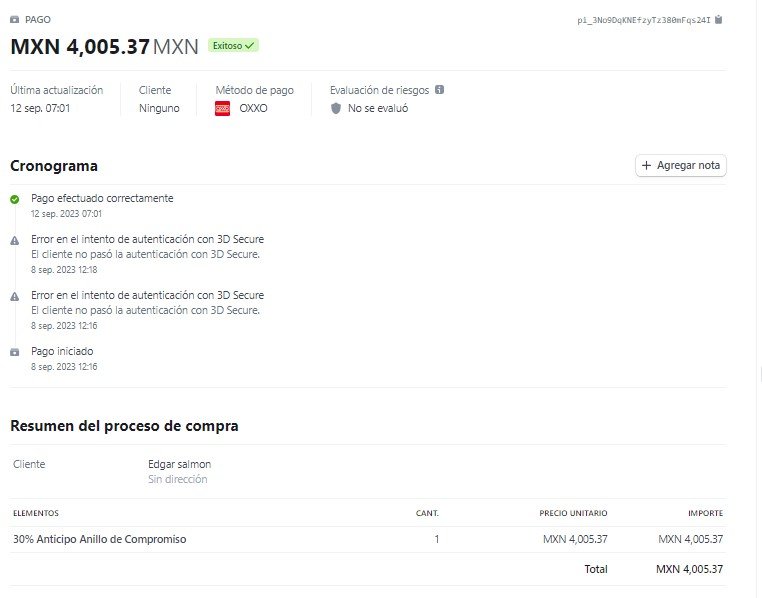Copy the payment ID with clipboard icon
This screenshot has width=762, height=598.
(x=718, y=20)
